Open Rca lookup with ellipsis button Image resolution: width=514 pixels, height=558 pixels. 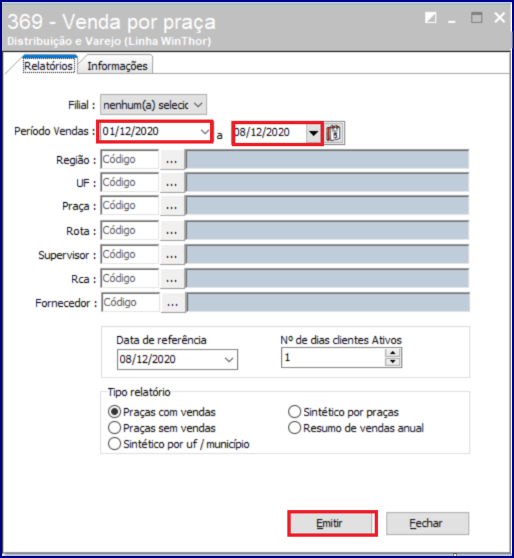pyautogui.click(x=172, y=278)
